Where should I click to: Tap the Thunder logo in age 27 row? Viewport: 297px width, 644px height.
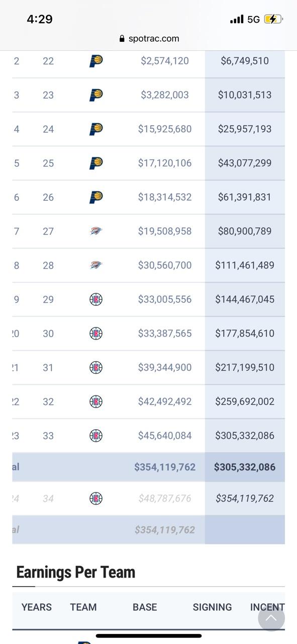point(96,231)
